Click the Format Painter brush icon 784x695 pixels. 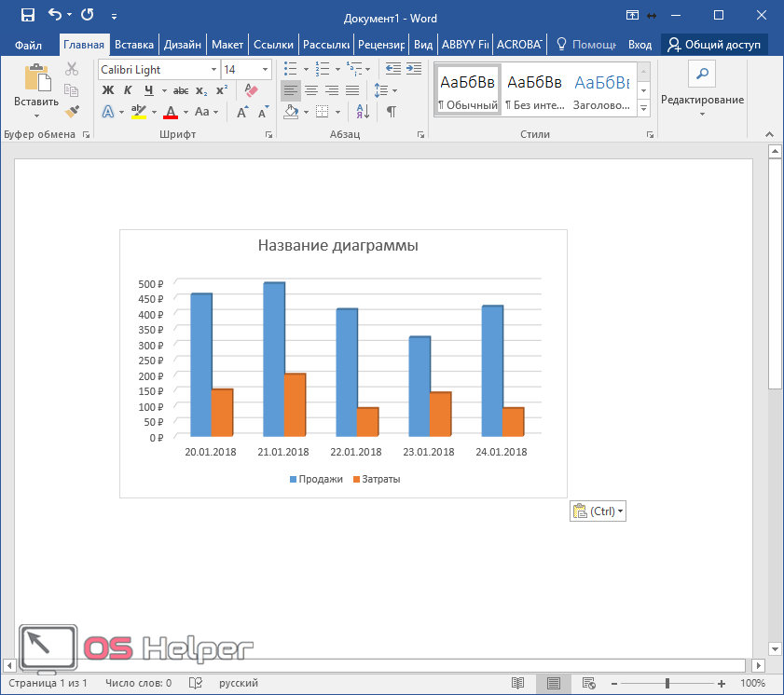pyautogui.click(x=72, y=111)
